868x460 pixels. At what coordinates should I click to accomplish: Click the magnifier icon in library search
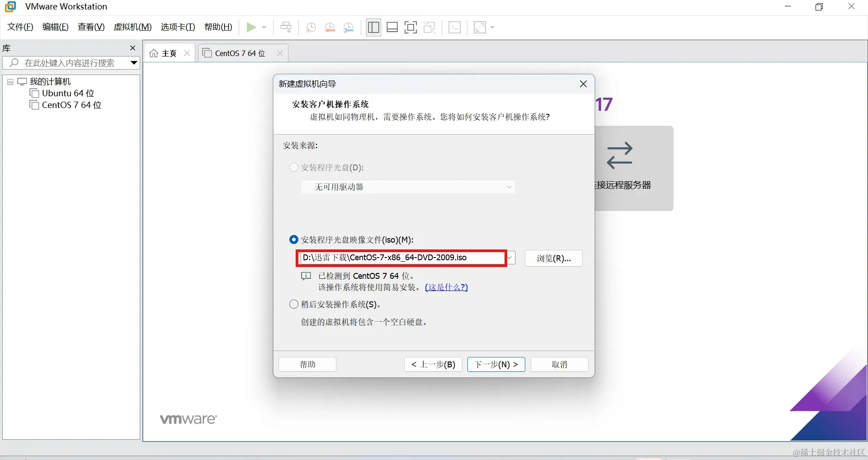[14, 63]
